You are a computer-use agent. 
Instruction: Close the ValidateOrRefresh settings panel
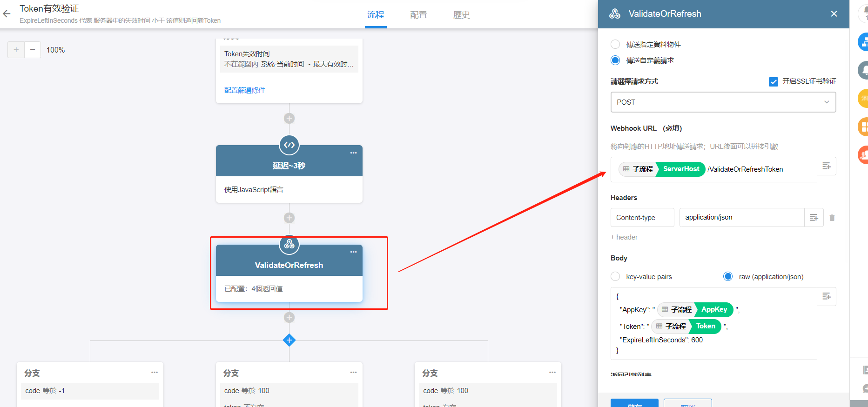[x=834, y=14]
